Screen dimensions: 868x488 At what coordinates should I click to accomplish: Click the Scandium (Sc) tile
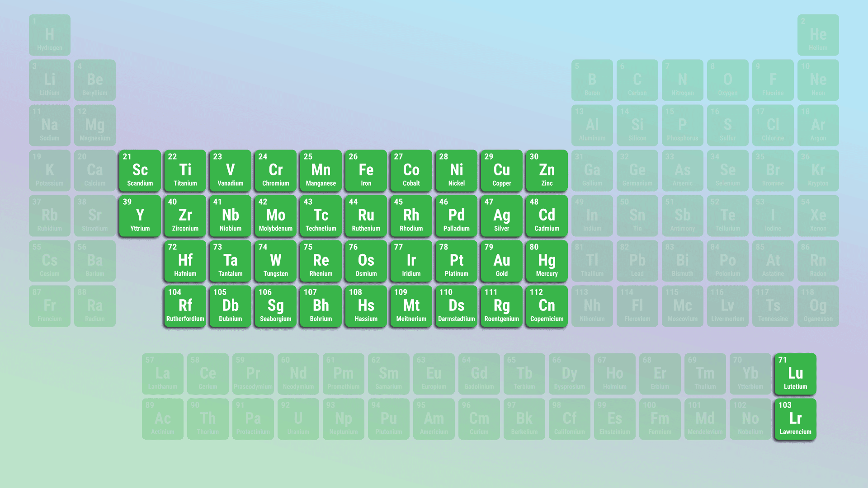[x=140, y=170]
